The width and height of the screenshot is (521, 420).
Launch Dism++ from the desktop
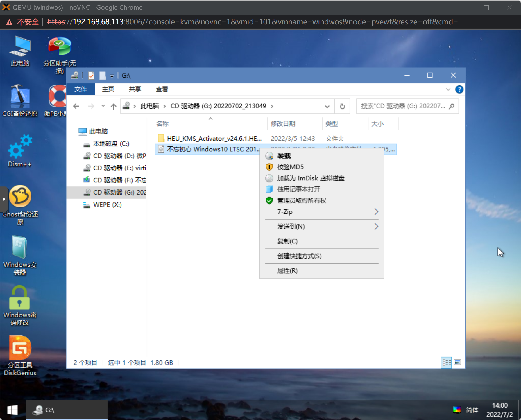20,150
